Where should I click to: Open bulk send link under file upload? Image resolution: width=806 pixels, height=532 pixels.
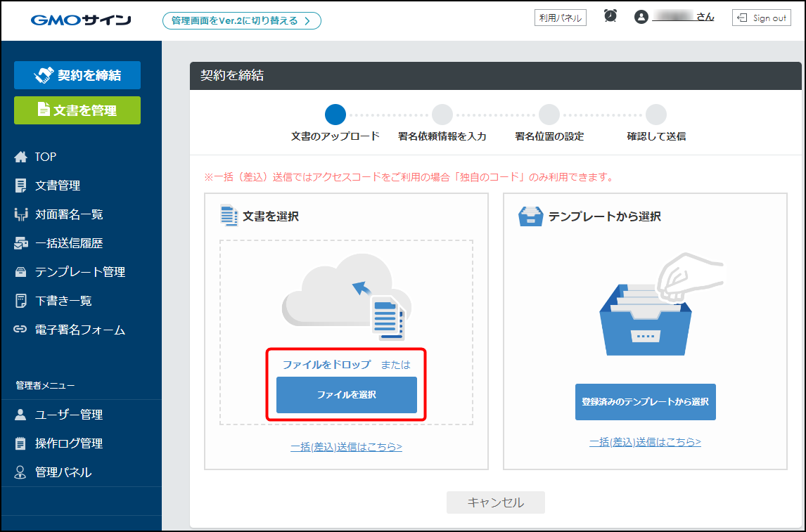click(x=346, y=446)
